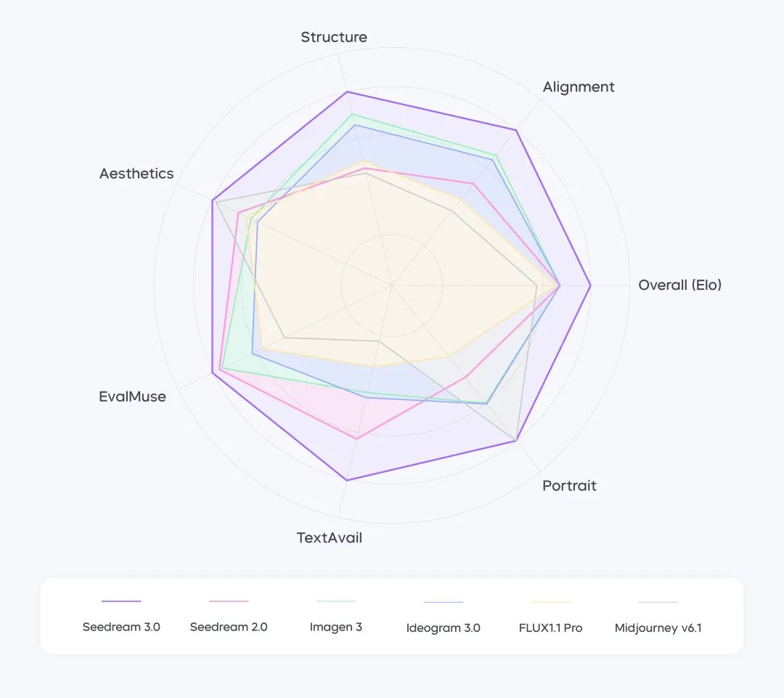Click the Midjourney v6.1 gray legend line
Image resolution: width=784 pixels, height=698 pixels.
pos(658,602)
